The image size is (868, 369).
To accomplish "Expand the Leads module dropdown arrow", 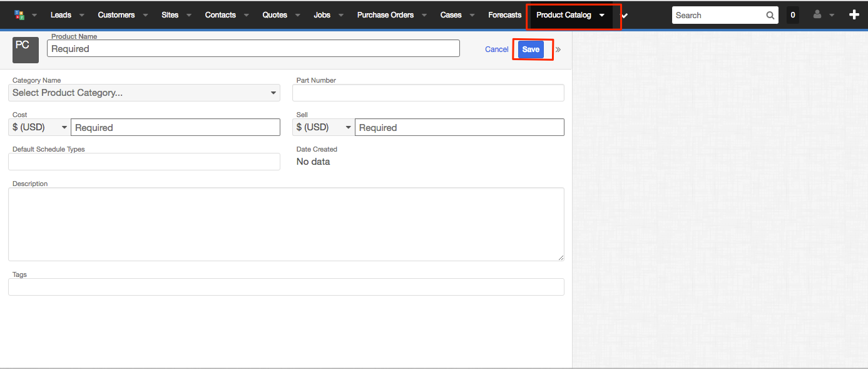I will (81, 15).
